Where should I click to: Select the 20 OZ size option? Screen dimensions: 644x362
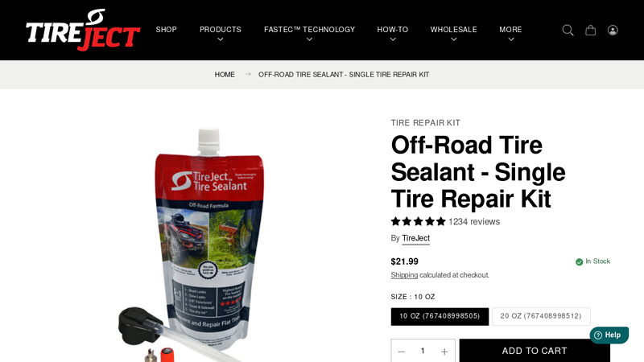[541, 316]
